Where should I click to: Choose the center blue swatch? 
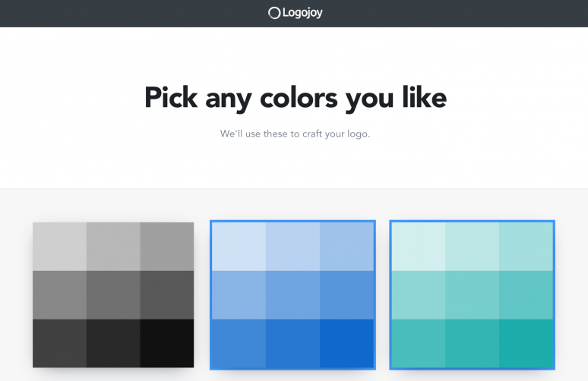pyautogui.click(x=293, y=294)
